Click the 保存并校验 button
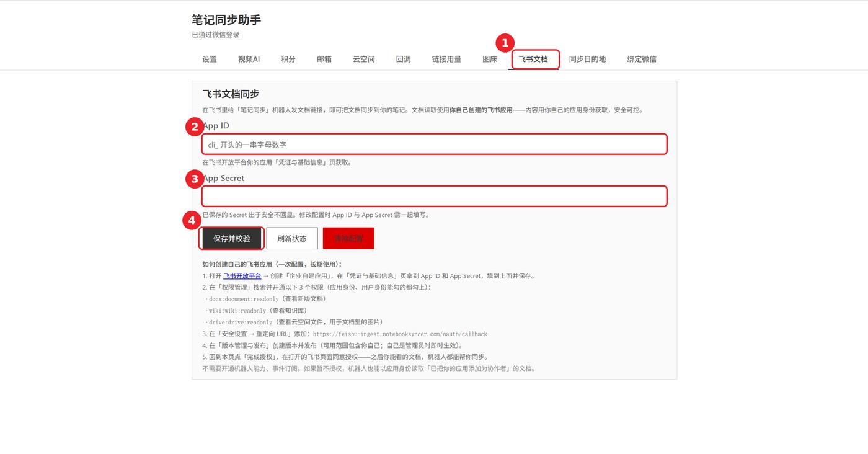 pyautogui.click(x=232, y=238)
